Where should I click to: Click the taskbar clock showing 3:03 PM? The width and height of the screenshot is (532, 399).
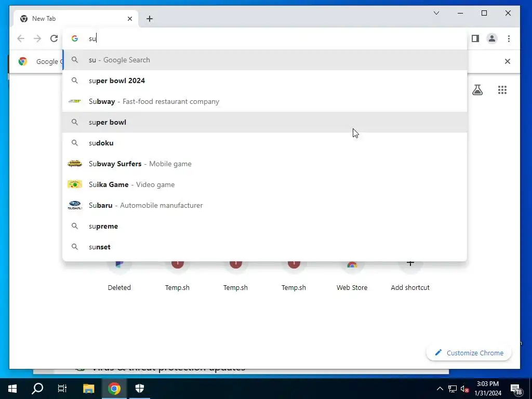tap(487, 389)
